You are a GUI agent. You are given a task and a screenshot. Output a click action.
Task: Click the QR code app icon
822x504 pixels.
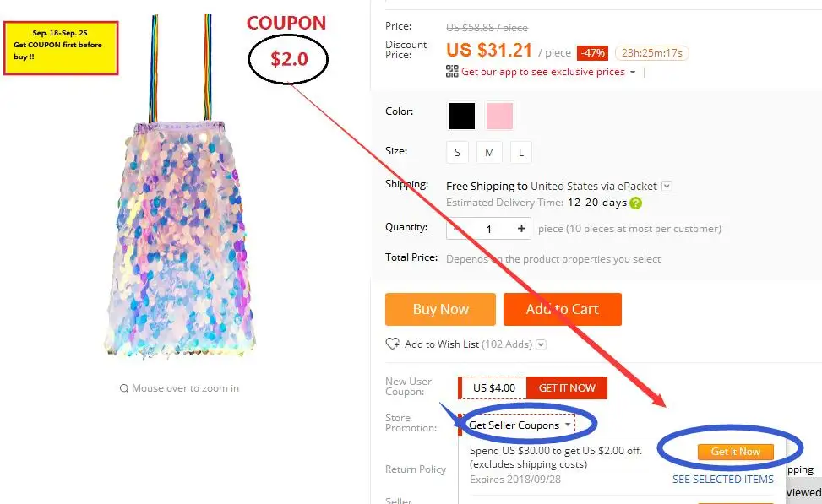click(x=452, y=71)
